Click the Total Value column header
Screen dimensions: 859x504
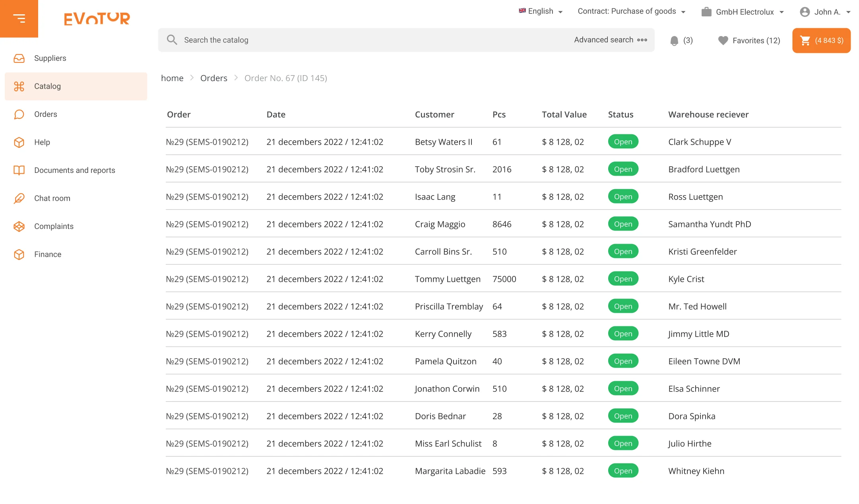pyautogui.click(x=564, y=114)
